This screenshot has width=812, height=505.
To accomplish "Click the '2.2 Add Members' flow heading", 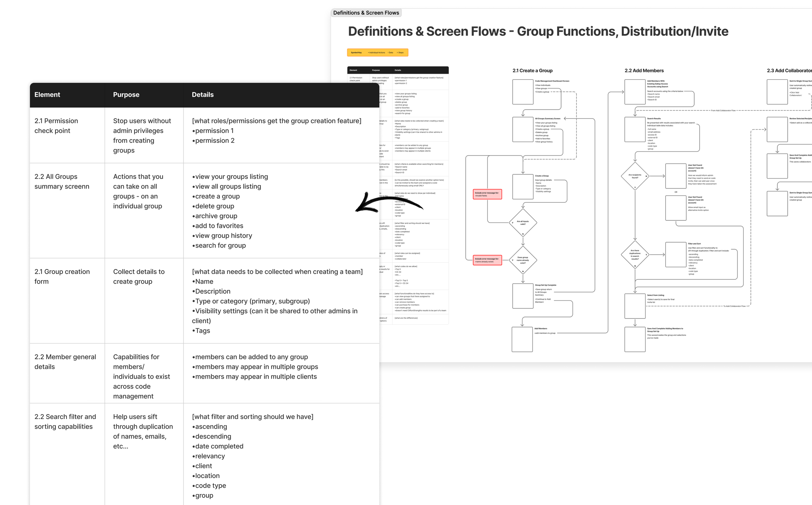I will pos(644,70).
